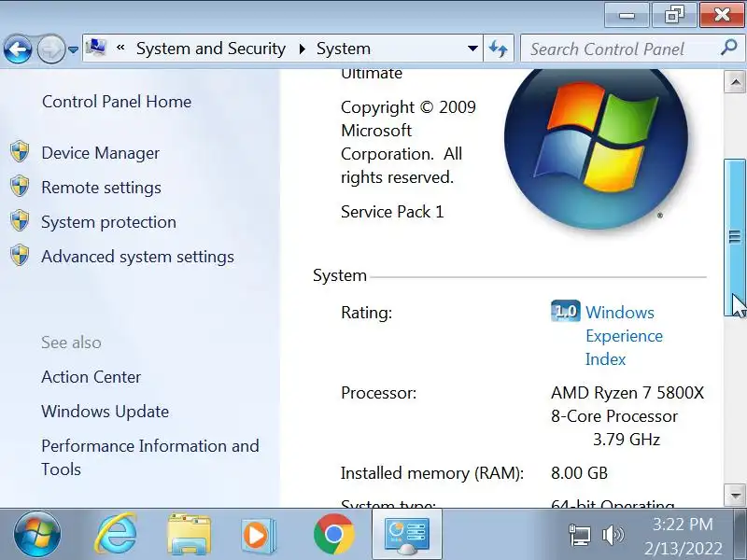Open Remote settings link
The width and height of the screenshot is (747, 560).
101,188
